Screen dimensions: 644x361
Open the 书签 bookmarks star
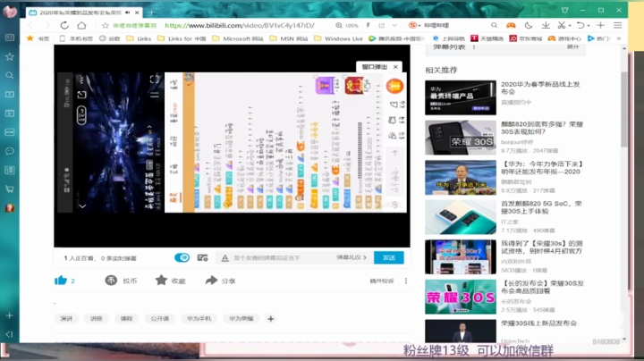[38, 38]
